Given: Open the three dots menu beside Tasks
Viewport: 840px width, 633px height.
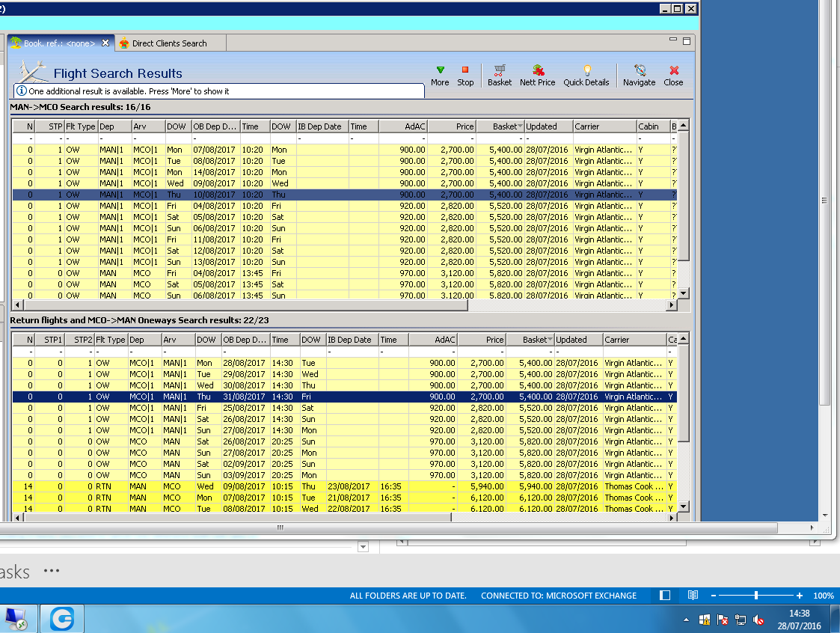Looking at the screenshot, I should [51, 571].
